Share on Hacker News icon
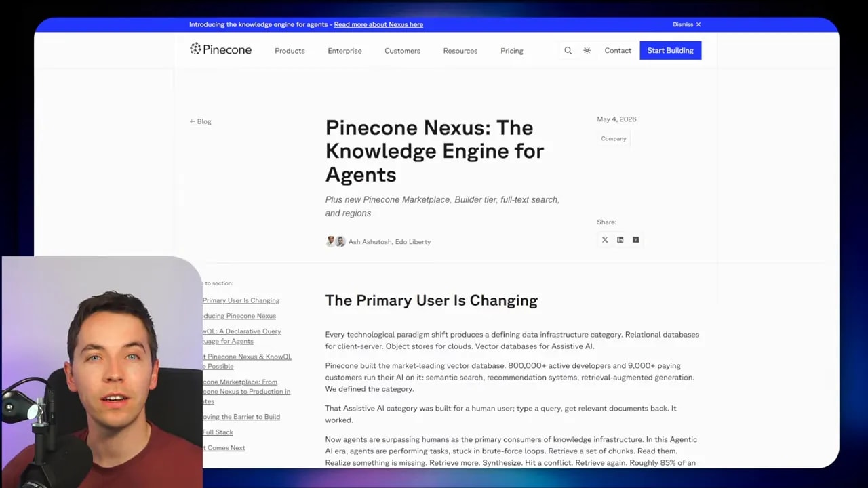The image size is (868, 488). [635, 240]
